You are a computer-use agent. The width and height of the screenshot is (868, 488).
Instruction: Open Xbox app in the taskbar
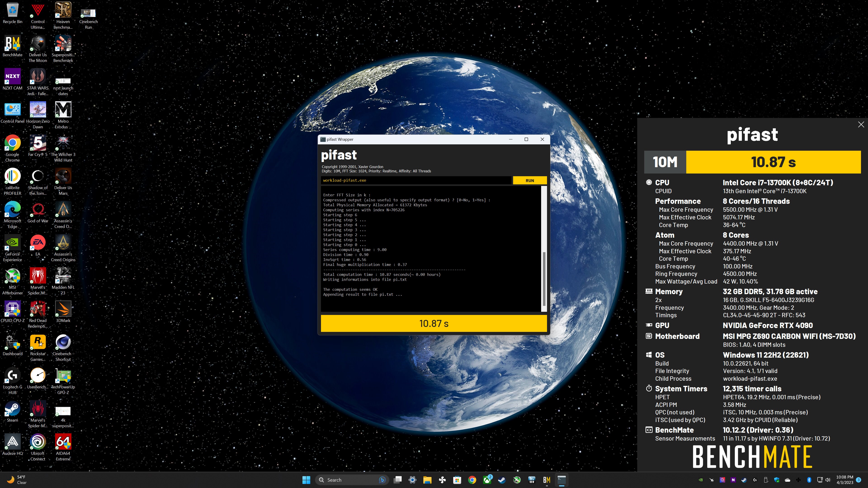tap(487, 480)
